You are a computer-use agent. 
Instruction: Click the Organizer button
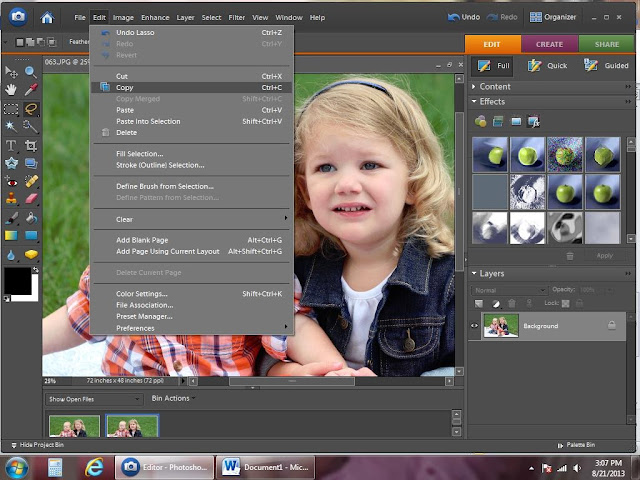coord(551,17)
